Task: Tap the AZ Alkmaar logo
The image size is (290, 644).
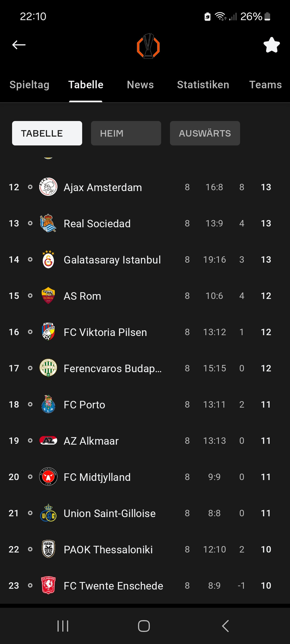Action: click(x=48, y=441)
